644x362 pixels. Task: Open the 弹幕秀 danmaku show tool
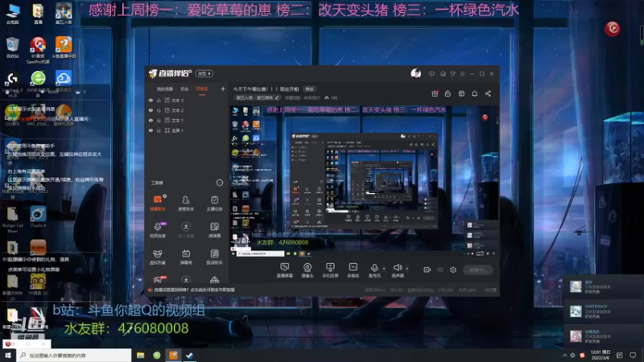[186, 257]
